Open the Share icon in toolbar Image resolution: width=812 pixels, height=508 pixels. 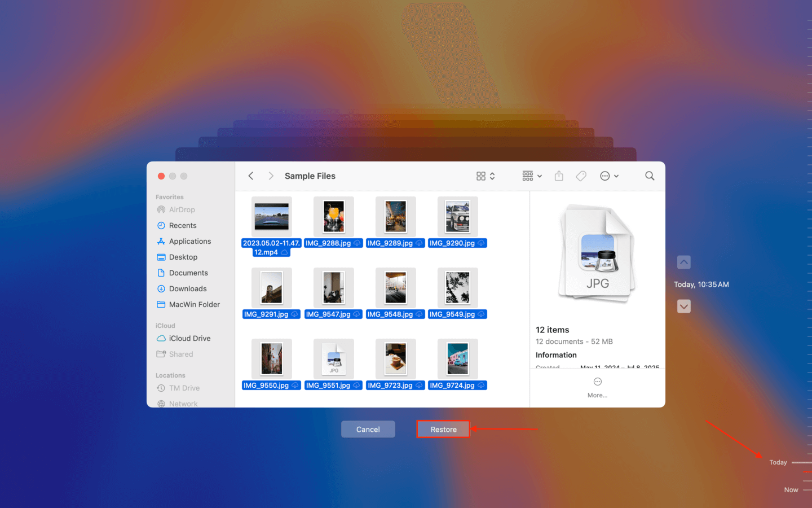tap(559, 176)
